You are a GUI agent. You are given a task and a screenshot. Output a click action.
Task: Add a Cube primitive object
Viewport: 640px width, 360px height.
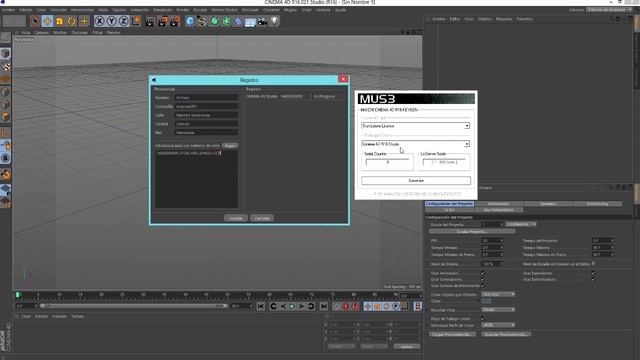190,21
